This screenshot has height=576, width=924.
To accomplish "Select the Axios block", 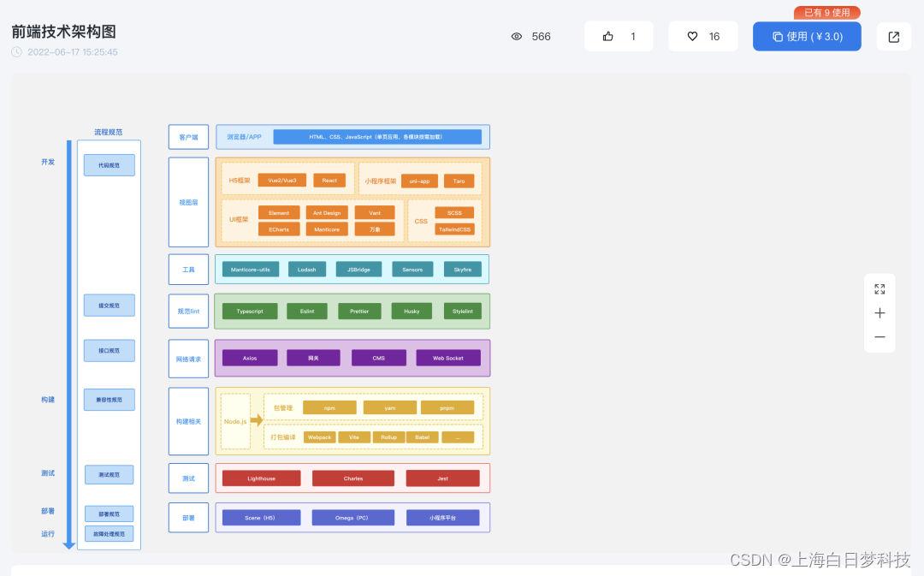I will pos(250,358).
